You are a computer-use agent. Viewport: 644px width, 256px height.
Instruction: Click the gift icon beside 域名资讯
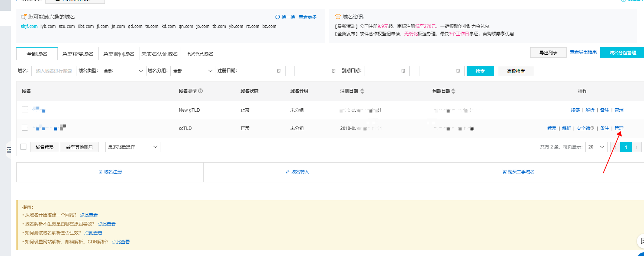338,17
